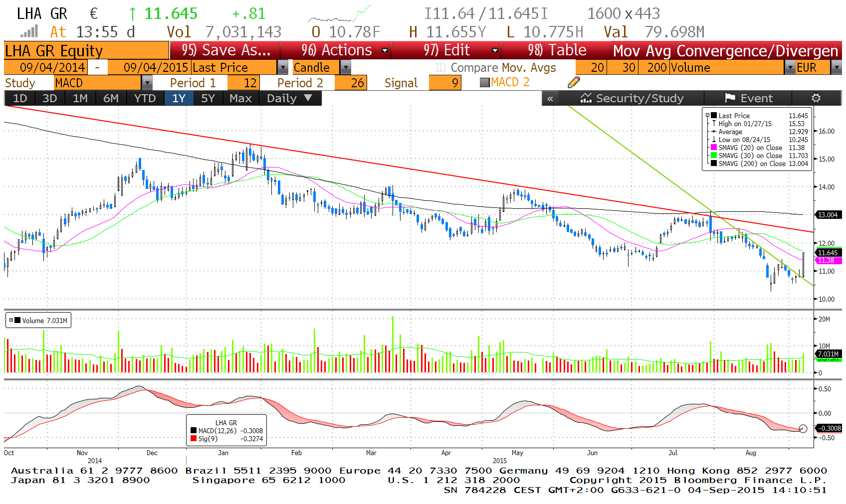
Task: Click the magenta SMAVG (20) legend swatch
Action: (714, 148)
